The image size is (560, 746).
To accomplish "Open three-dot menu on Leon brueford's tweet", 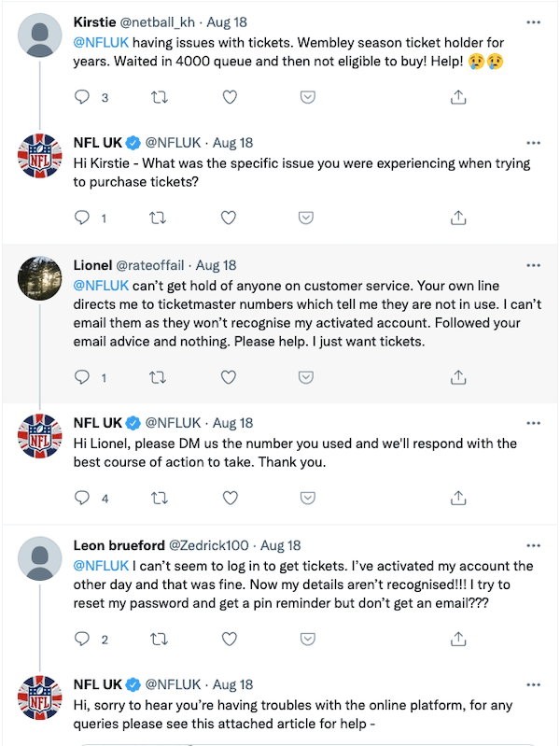I will point(533,545).
